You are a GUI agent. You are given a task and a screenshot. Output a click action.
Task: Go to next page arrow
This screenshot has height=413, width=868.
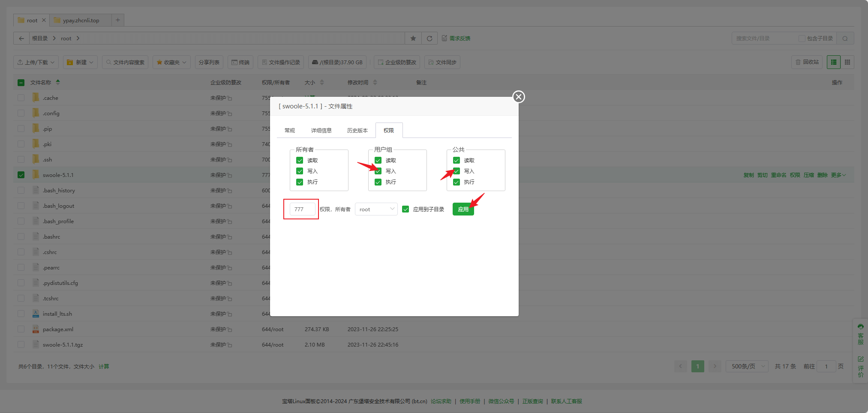(715, 366)
